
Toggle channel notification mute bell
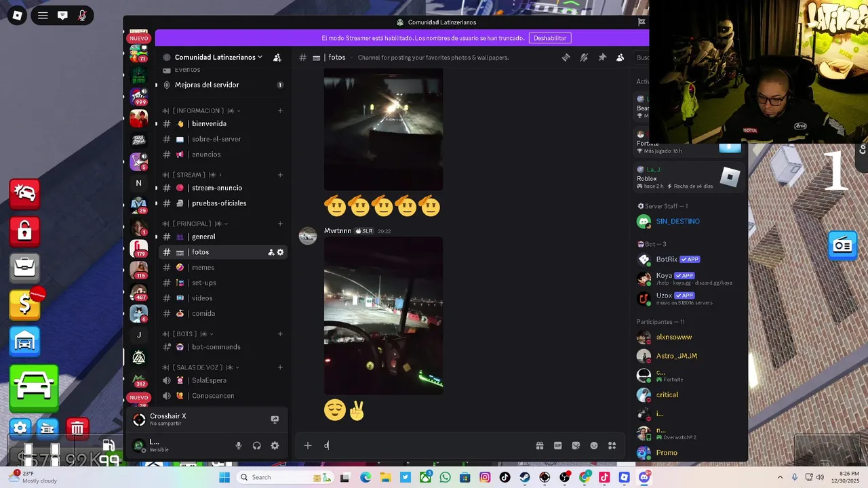pos(584,58)
